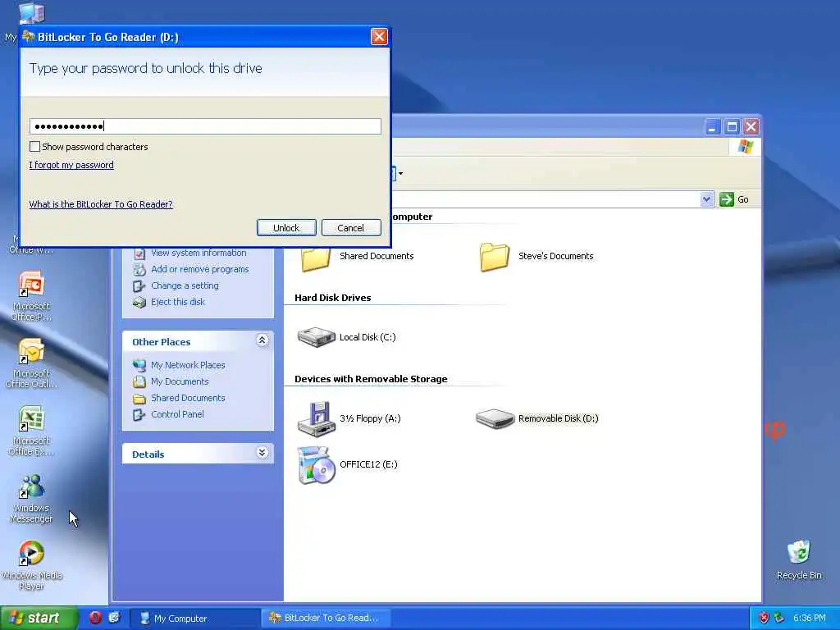This screenshot has width=840, height=630.
Task: Select the Steve's Documents folder icon
Action: pyautogui.click(x=494, y=257)
